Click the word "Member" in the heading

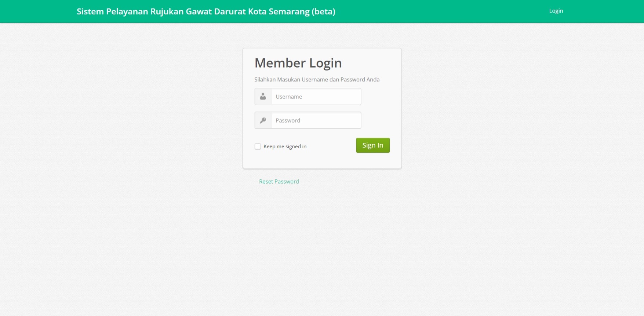(x=280, y=63)
